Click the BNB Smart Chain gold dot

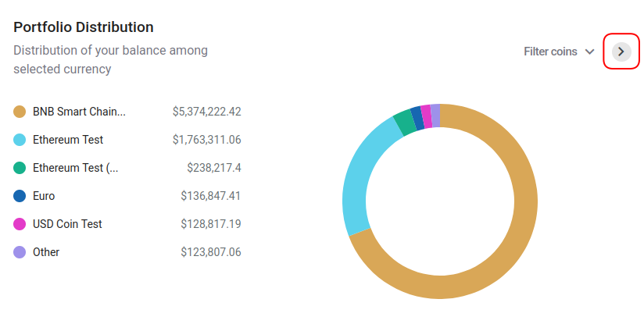tap(20, 112)
